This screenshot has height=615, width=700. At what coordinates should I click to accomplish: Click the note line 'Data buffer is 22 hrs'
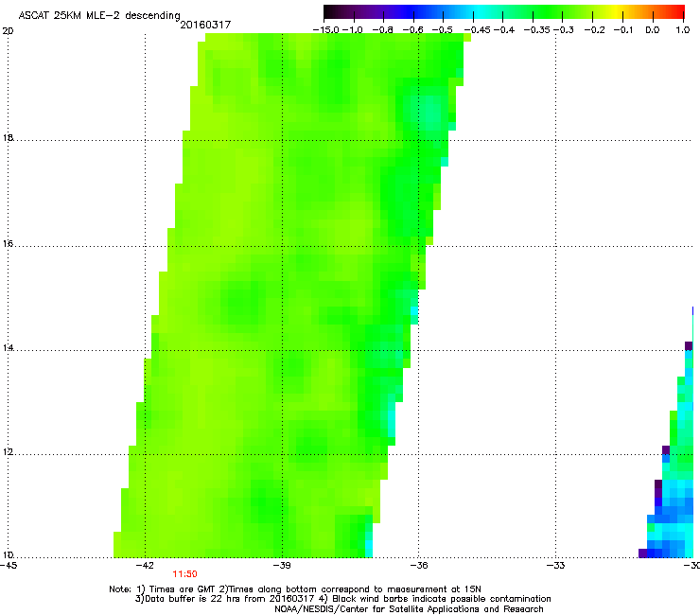342,599
